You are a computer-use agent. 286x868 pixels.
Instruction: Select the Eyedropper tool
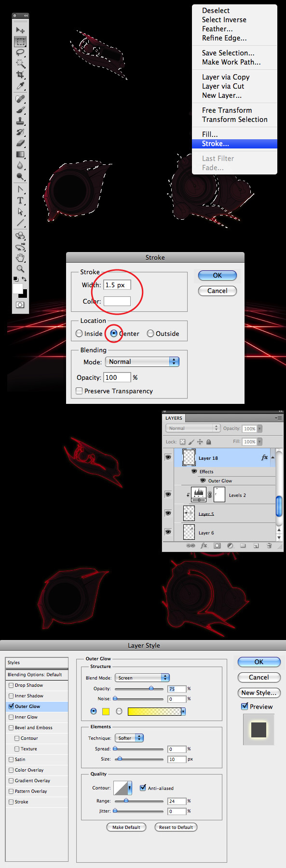(20, 85)
